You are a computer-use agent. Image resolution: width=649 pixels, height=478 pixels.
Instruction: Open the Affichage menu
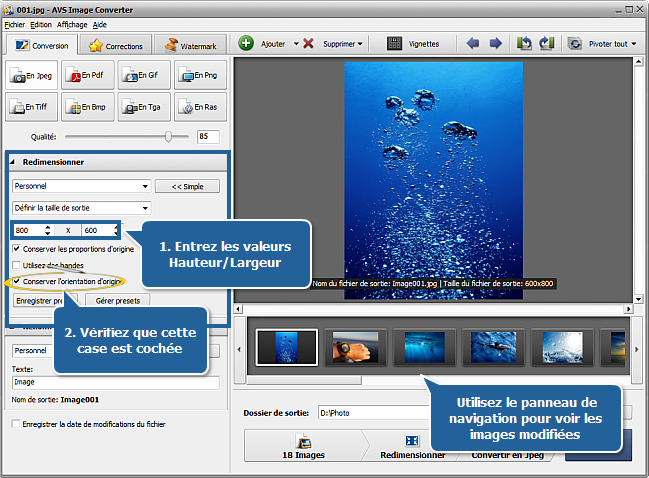tap(71, 23)
